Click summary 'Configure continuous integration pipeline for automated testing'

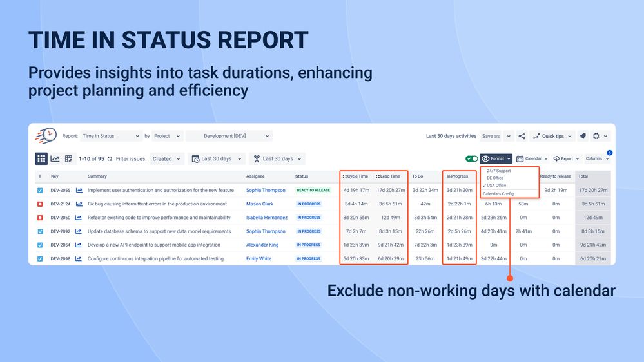155,258
